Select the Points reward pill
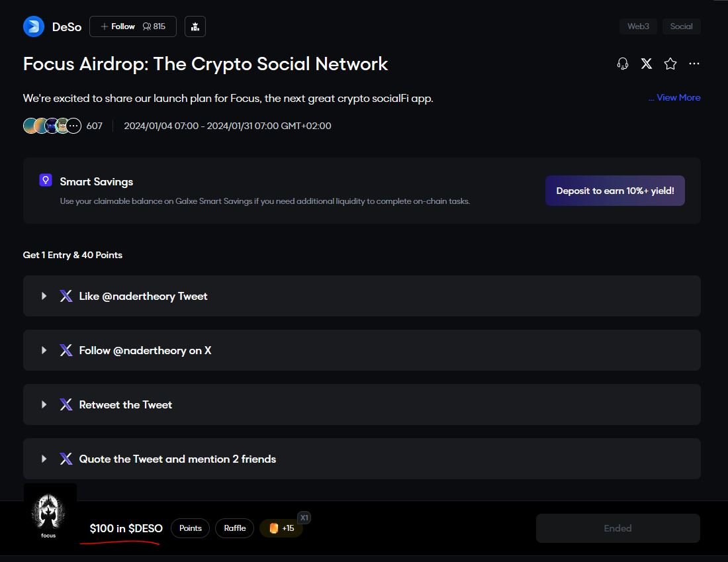This screenshot has width=728, height=562. (190, 528)
